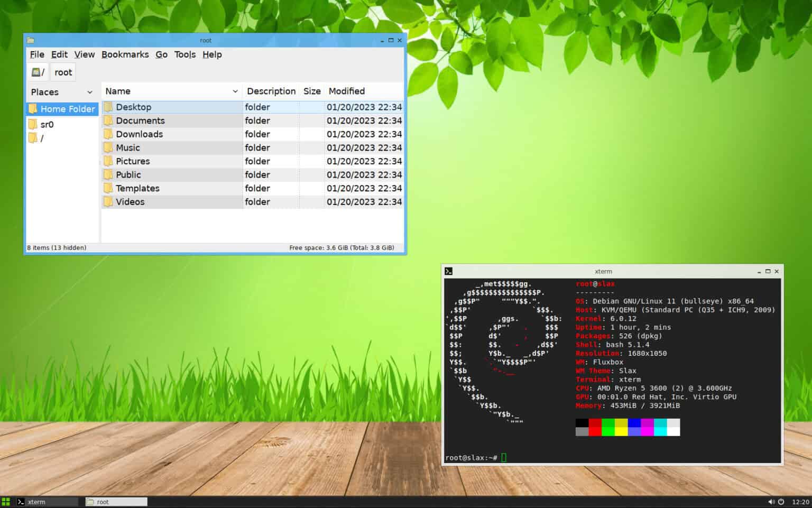This screenshot has height=508, width=812.
Task: Open the Slax application menu in the taskbar
Action: [x=6, y=501]
